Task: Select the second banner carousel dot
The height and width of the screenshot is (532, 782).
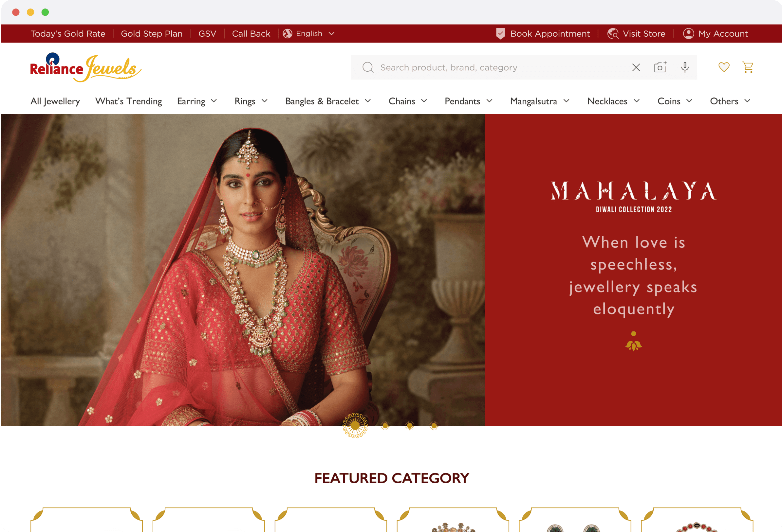Action: 385,426
